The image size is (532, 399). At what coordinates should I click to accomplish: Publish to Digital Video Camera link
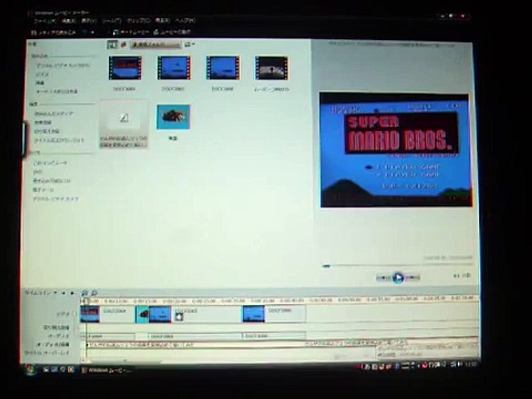pyautogui.click(x=55, y=199)
